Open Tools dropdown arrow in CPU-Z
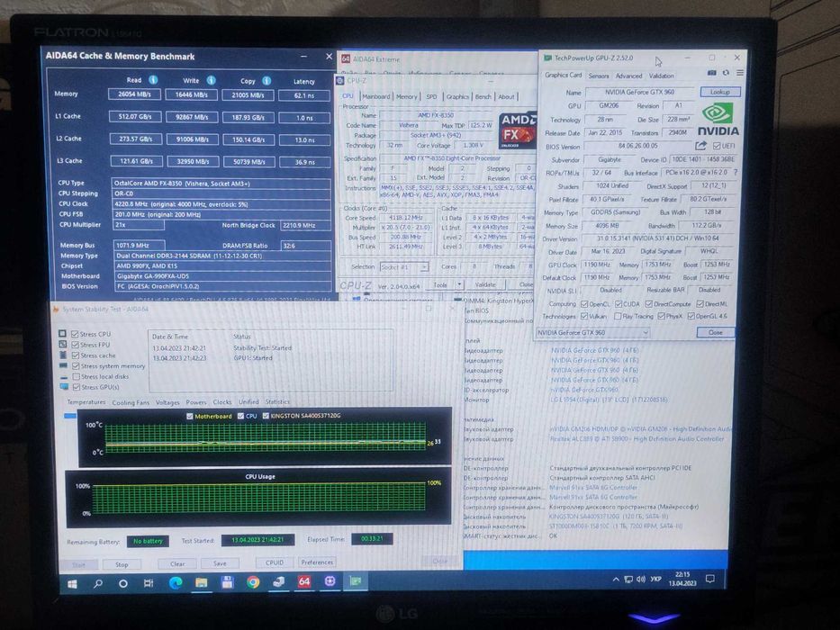The image size is (840, 630). pyautogui.click(x=459, y=284)
